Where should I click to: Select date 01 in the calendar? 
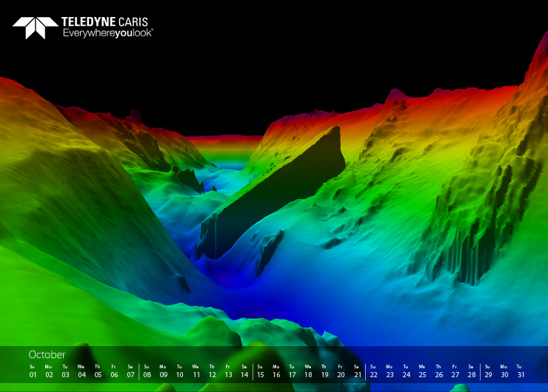coord(33,374)
